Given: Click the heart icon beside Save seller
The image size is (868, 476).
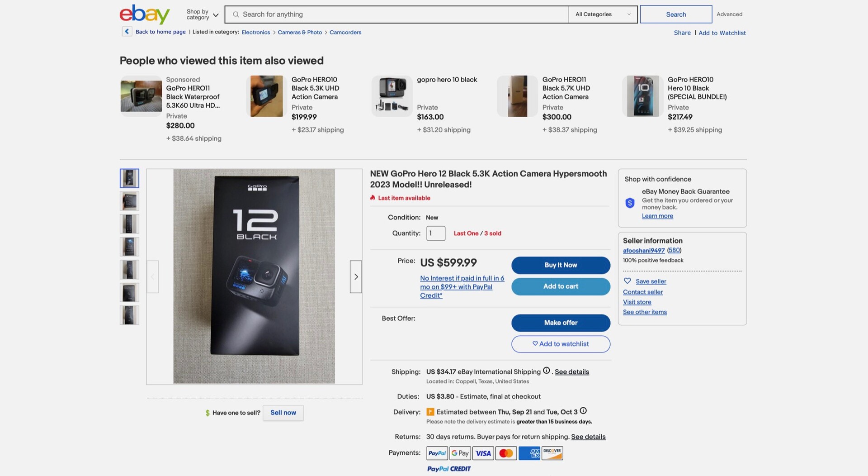Looking at the screenshot, I should (x=627, y=281).
